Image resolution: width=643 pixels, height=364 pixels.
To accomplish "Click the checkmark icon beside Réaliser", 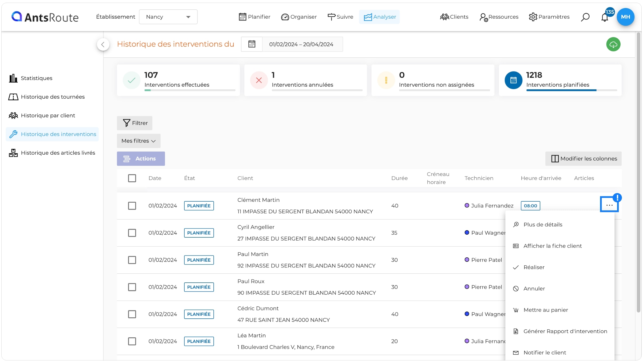I will pos(516,267).
